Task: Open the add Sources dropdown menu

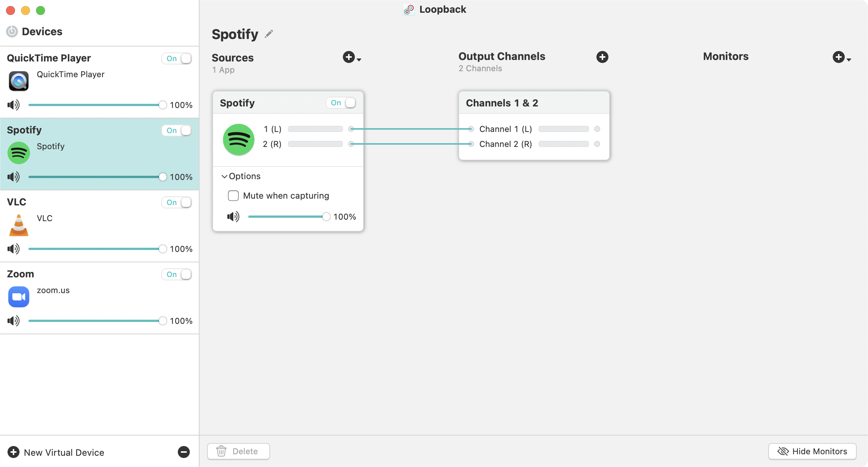Action: pos(351,57)
